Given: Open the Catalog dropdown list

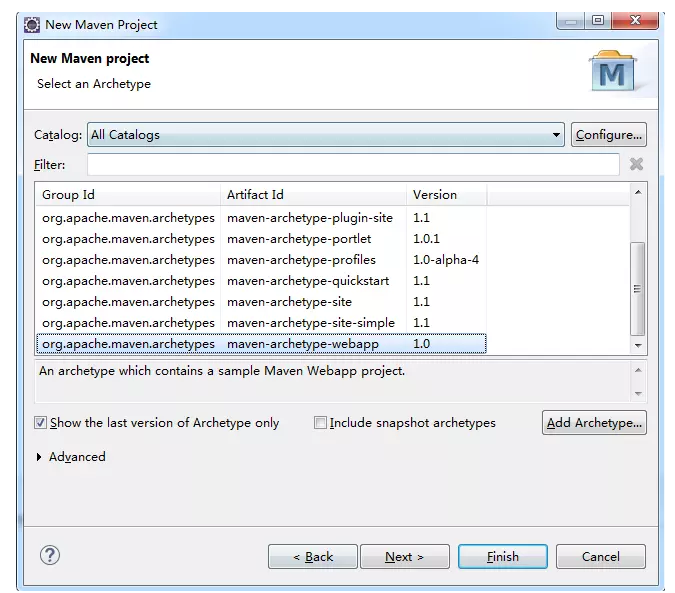Looking at the screenshot, I should (x=557, y=135).
